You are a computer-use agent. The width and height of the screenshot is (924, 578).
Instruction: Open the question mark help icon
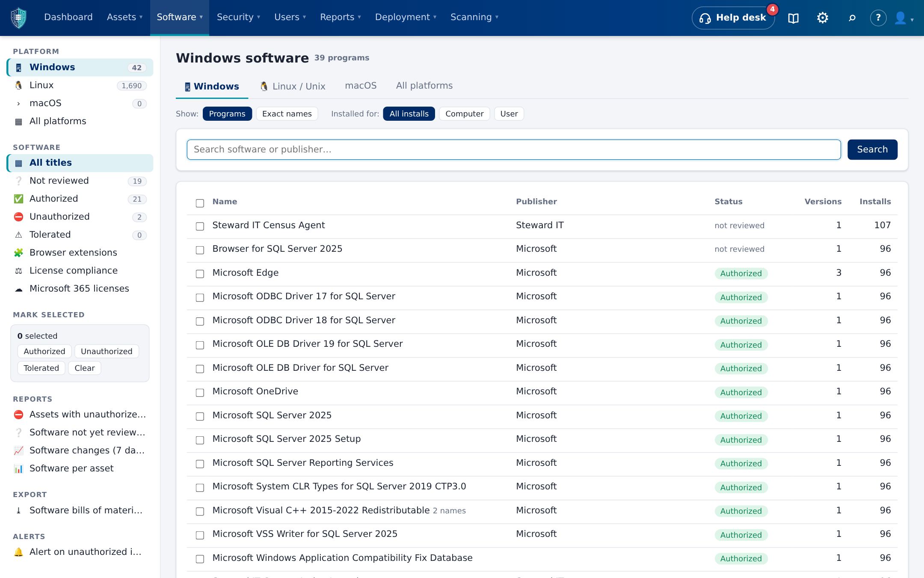pos(878,18)
